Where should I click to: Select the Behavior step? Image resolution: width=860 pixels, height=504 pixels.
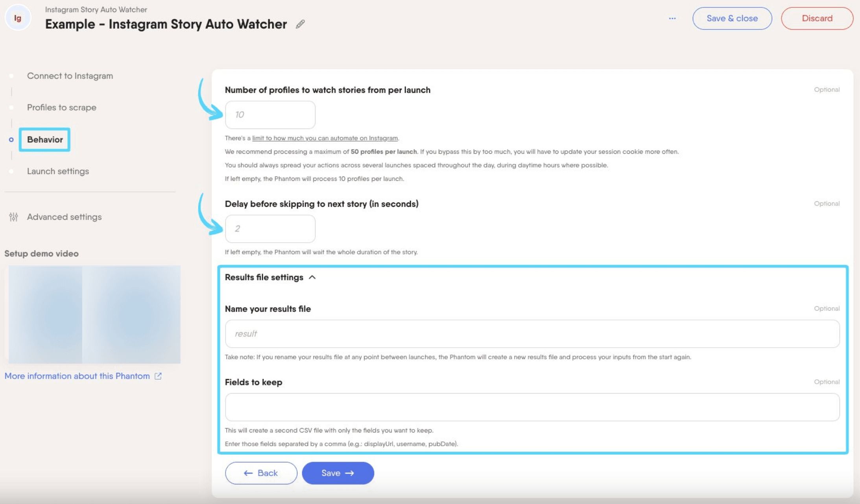click(x=44, y=139)
